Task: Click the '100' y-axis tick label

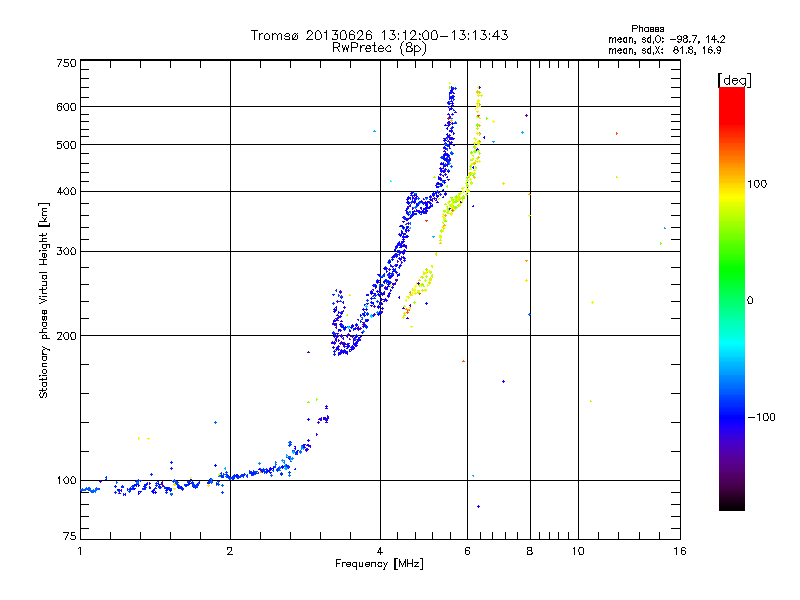Action: (x=66, y=481)
